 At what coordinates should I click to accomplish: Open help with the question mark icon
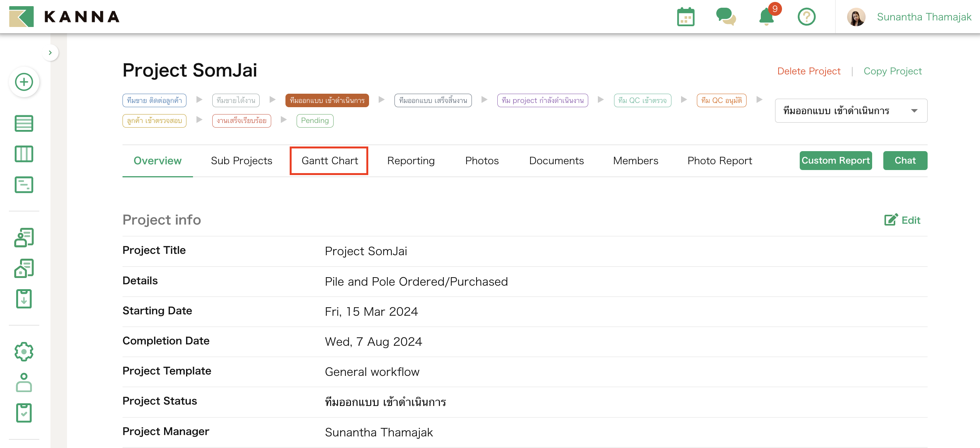[807, 17]
